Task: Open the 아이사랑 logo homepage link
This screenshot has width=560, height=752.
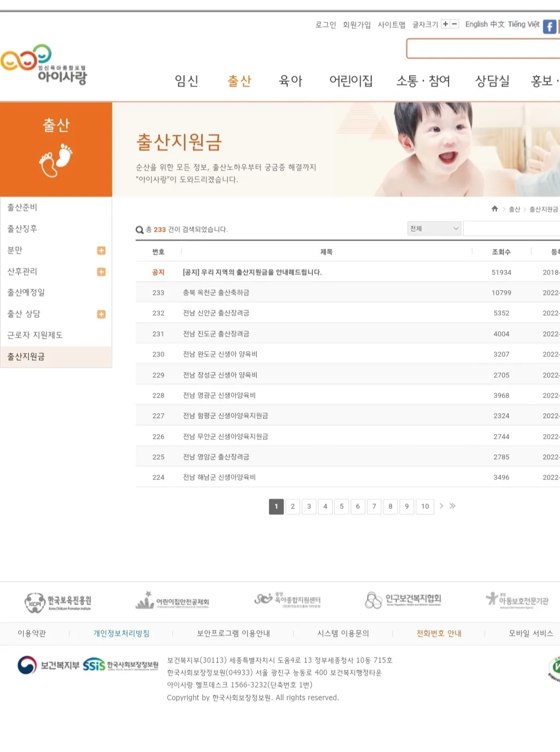Action: (44, 65)
